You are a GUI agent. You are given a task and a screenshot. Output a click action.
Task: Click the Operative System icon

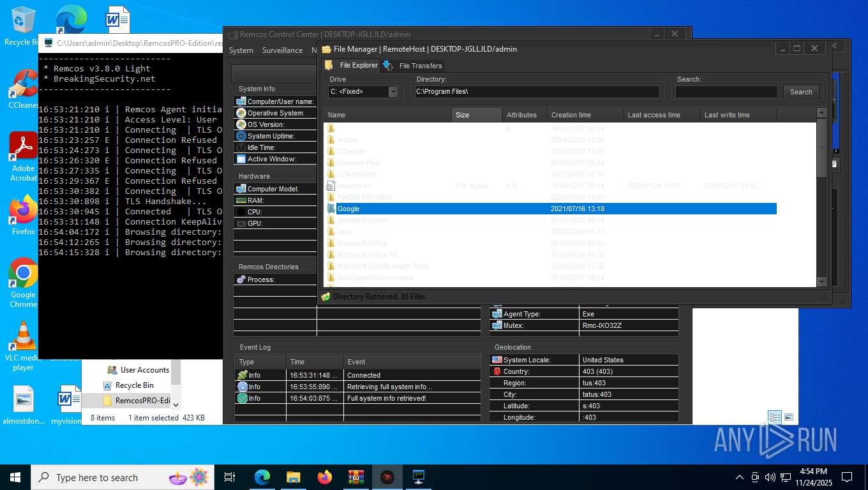[241, 113]
